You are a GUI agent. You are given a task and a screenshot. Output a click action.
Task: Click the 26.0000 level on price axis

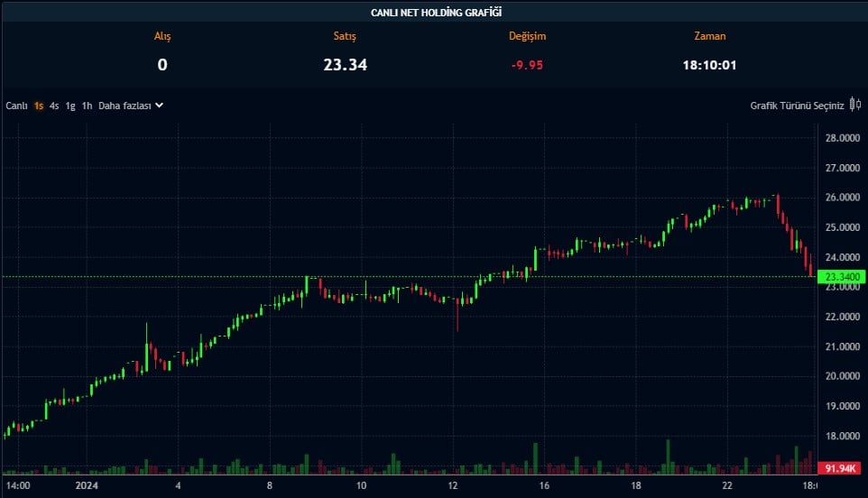coord(842,198)
